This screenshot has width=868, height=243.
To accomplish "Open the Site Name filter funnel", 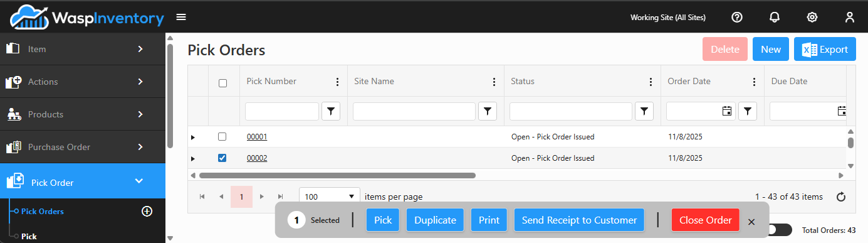I will pos(488,112).
